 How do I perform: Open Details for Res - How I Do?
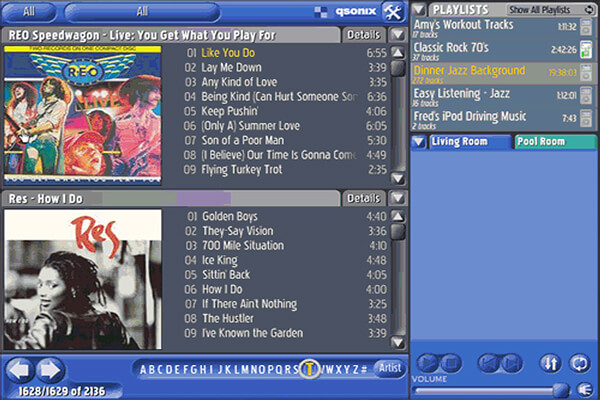click(364, 198)
